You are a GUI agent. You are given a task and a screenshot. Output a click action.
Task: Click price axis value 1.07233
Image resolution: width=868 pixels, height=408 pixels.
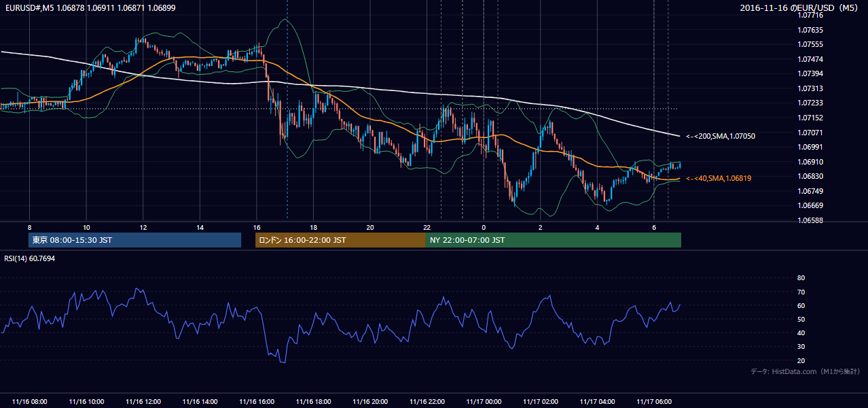click(x=810, y=103)
